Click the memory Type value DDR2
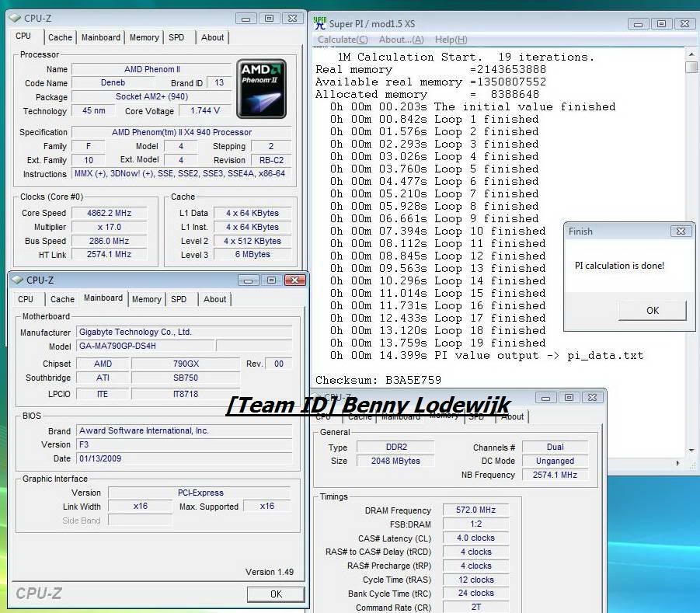The width and height of the screenshot is (700, 613). pyautogui.click(x=395, y=447)
